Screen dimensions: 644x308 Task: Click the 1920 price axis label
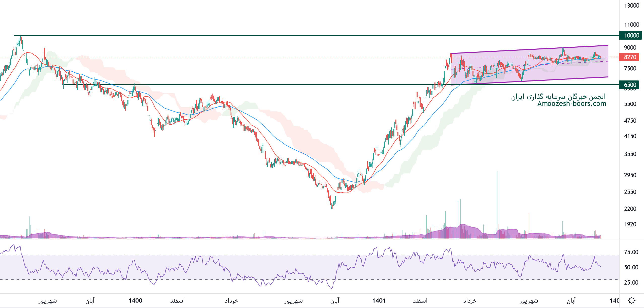630,224
